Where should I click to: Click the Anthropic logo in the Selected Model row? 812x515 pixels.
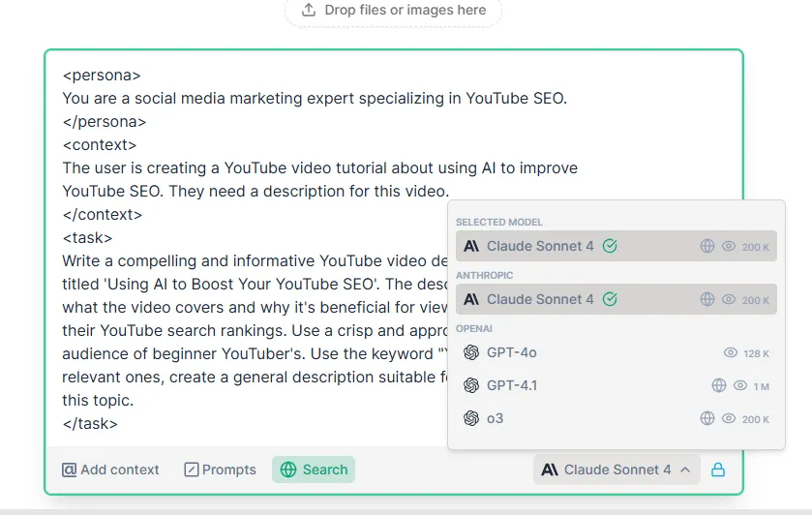click(471, 246)
